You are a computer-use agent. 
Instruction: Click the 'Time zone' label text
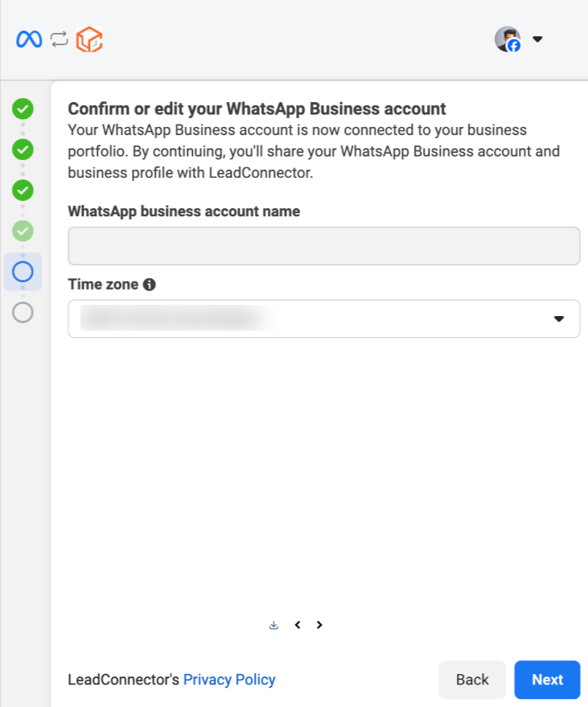(103, 285)
